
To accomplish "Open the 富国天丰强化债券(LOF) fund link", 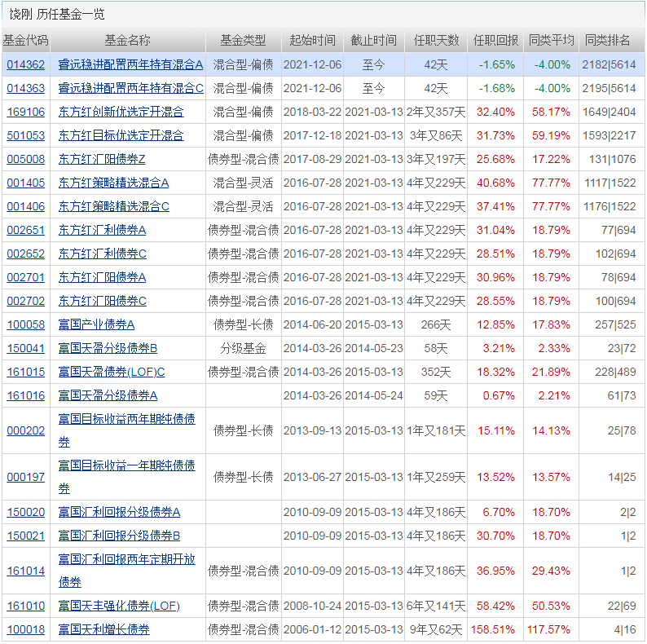I will point(119,606).
